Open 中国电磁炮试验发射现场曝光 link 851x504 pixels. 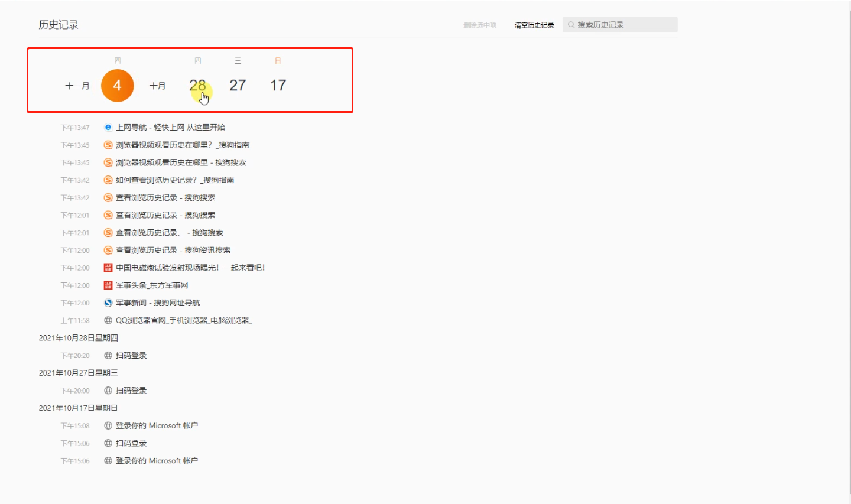point(190,268)
